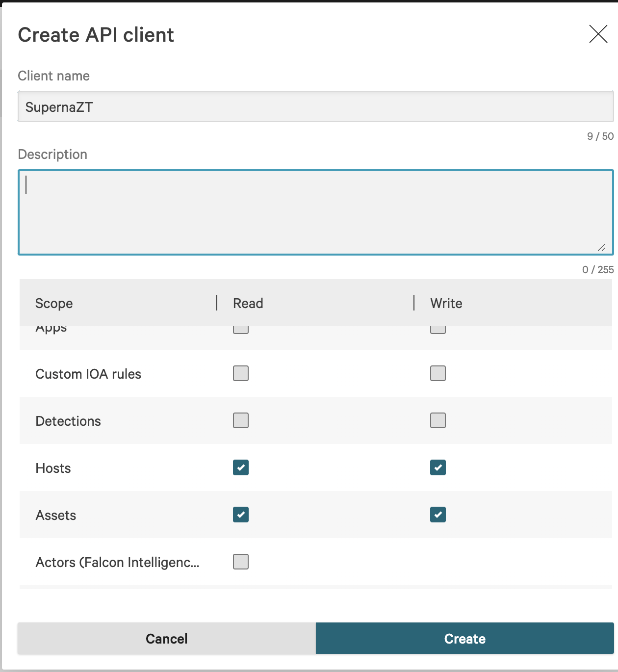The width and height of the screenshot is (618, 672).
Task: Enable Write access for Apps scope
Action: point(438,328)
